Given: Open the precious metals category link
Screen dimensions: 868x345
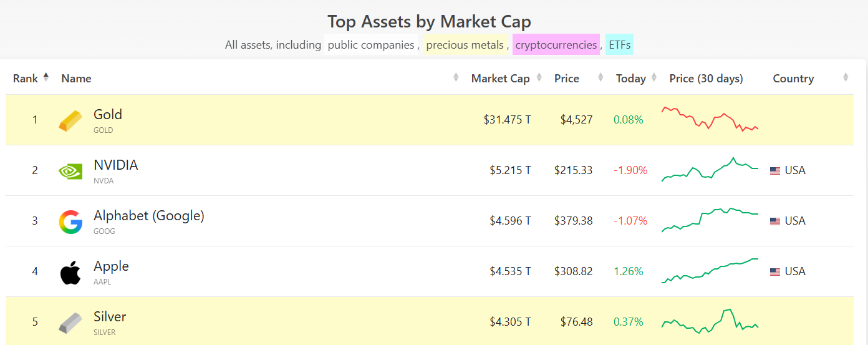Looking at the screenshot, I should 465,45.
